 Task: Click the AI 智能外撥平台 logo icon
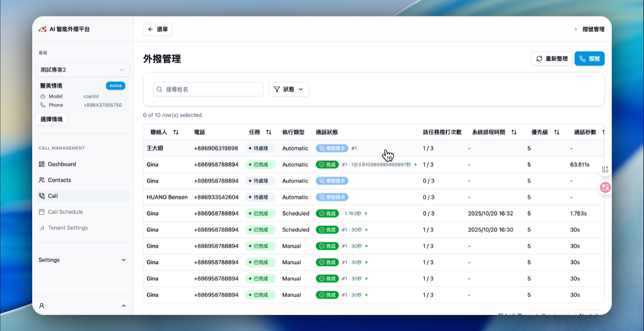click(42, 29)
